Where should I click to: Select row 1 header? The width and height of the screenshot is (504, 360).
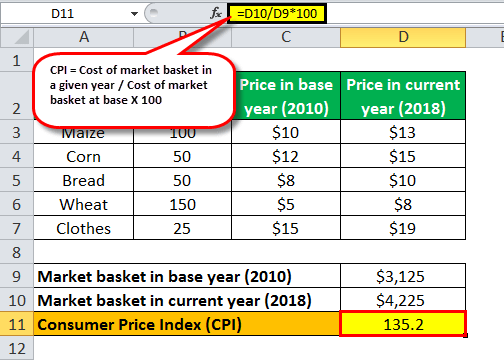(17, 61)
